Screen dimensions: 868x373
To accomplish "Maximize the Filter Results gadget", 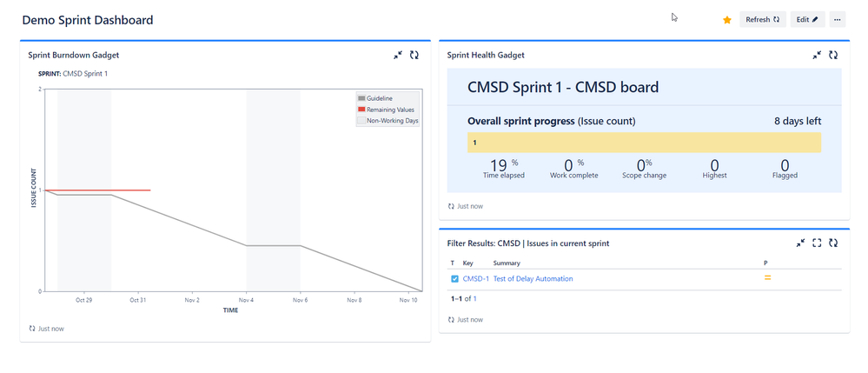I will click(817, 243).
